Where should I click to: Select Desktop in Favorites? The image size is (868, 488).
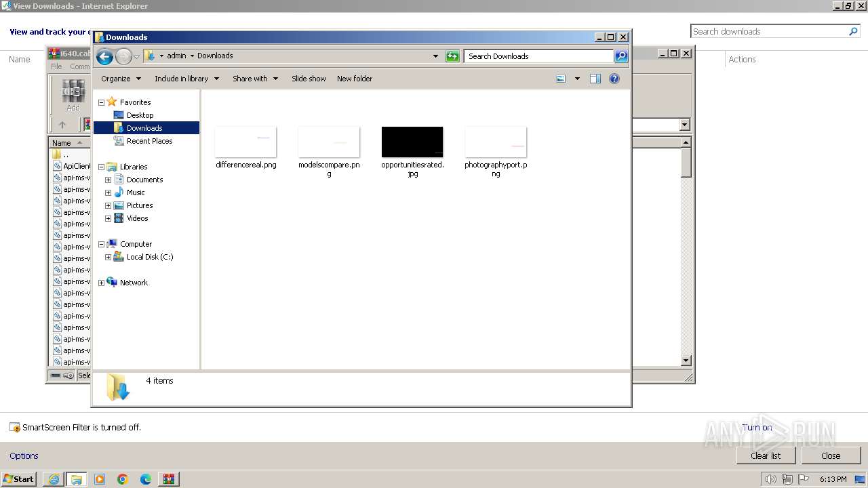click(x=140, y=115)
